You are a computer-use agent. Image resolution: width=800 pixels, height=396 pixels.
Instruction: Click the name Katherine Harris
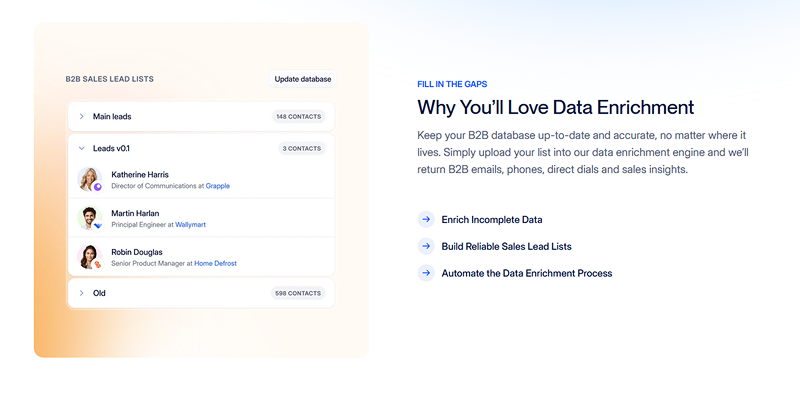point(140,175)
